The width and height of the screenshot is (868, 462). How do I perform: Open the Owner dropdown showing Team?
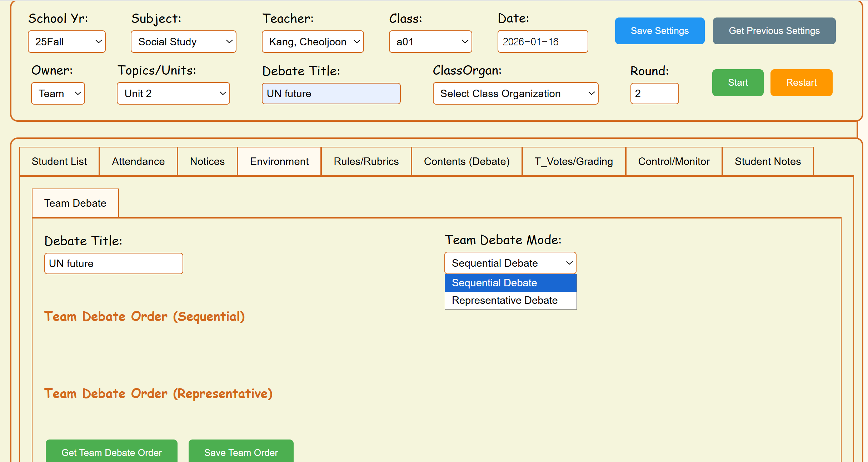tap(58, 94)
